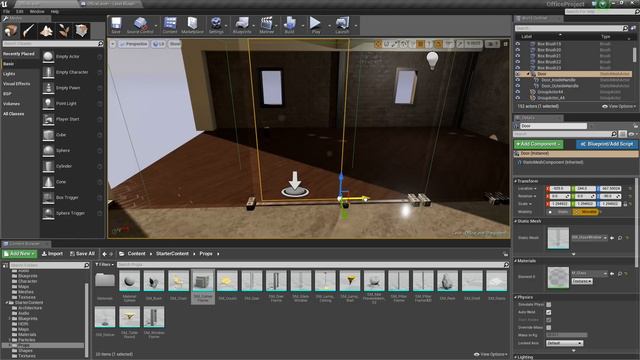Image resolution: width=640 pixels, height=360 pixels.
Task: Select the Architecture folder in tree
Action: (29, 308)
